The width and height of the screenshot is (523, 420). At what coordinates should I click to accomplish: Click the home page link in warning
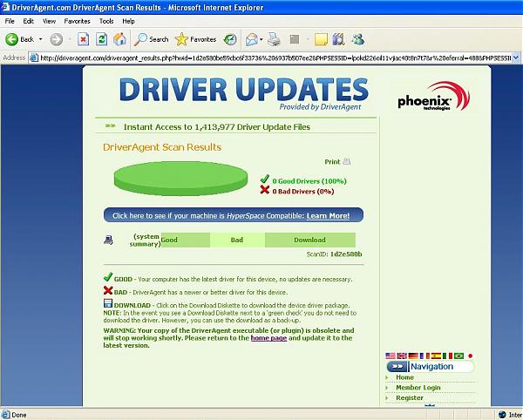pos(268,338)
